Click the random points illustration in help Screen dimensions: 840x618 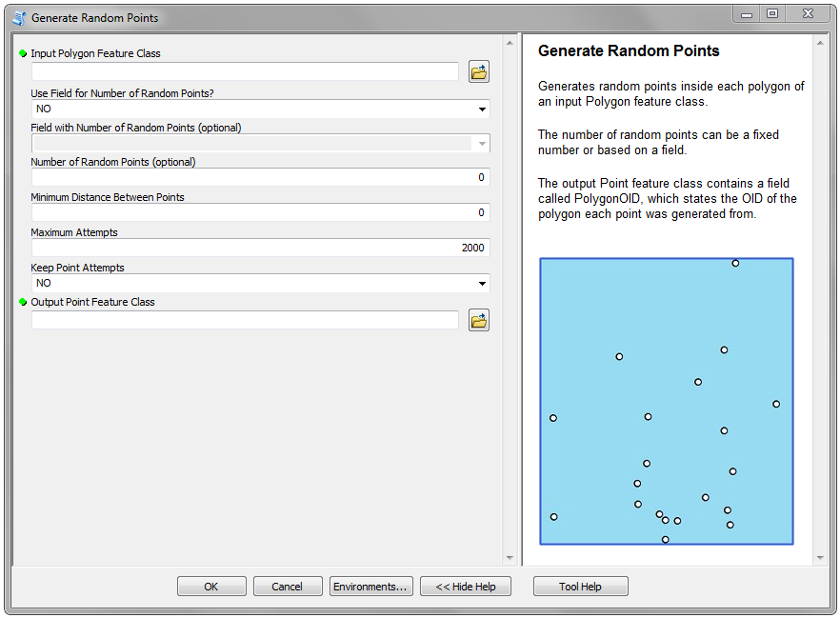[667, 401]
